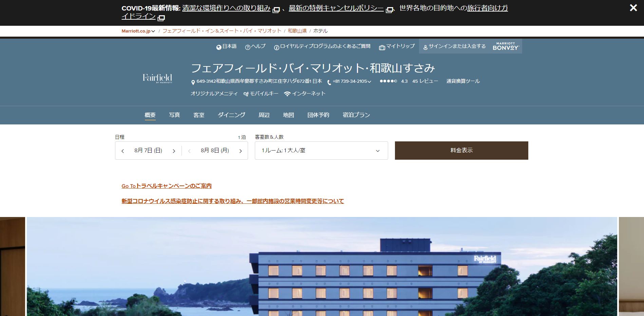Screen dimensions: 644x316
Task: Show the previous carousel photo
Action: click(13, 266)
